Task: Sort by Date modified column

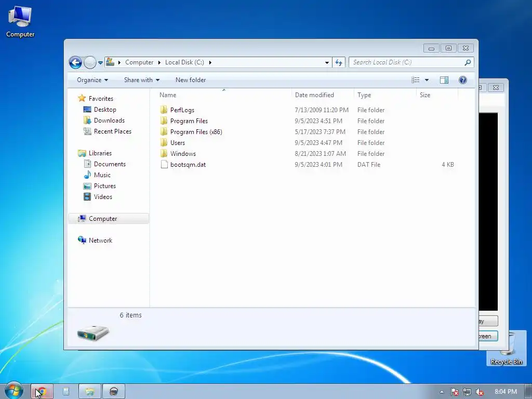Action: [x=322, y=95]
